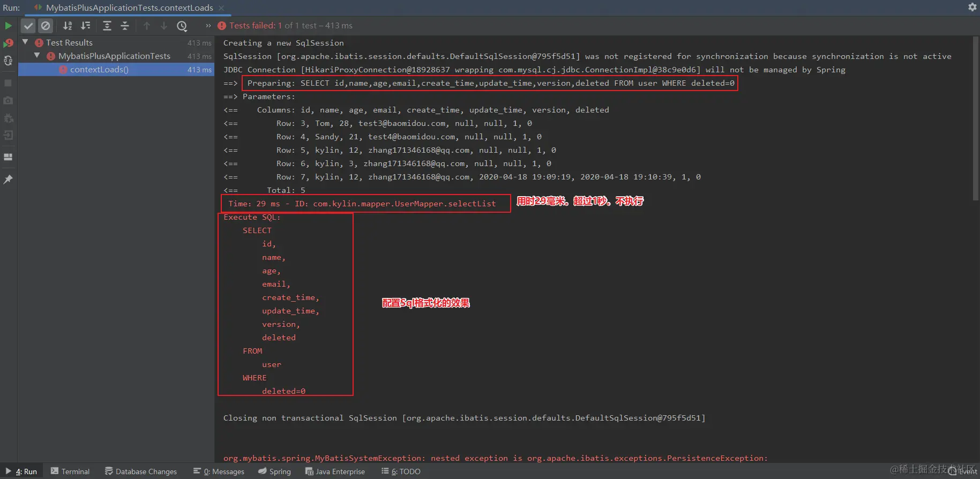Click the console vertical scrollbar thumb

coord(975,118)
